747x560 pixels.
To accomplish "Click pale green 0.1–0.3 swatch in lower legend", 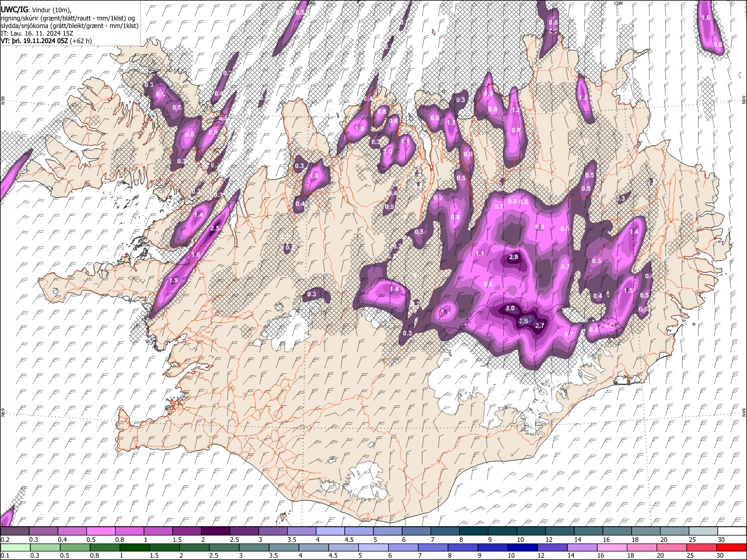I will (x=16, y=548).
